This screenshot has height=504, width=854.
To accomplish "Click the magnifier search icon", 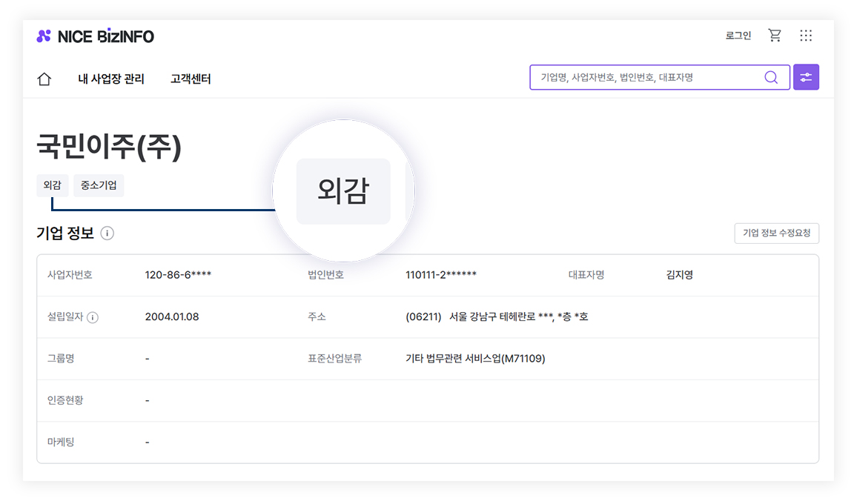I will pyautogui.click(x=771, y=77).
